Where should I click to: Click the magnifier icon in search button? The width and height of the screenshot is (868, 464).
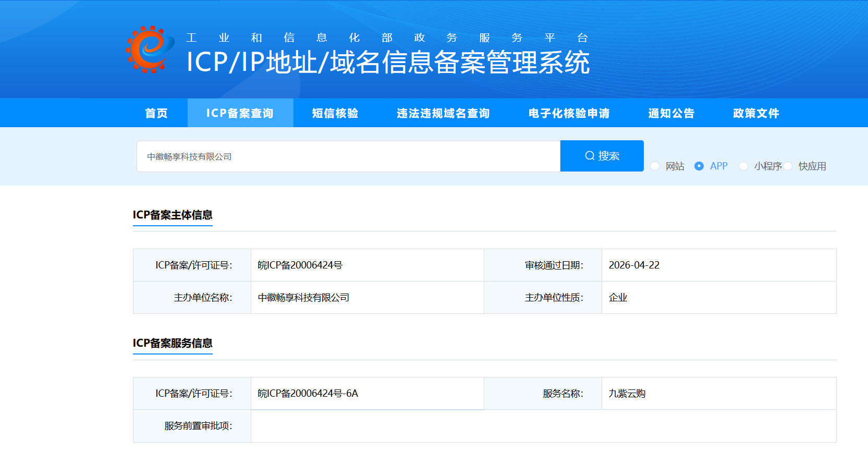pos(590,156)
